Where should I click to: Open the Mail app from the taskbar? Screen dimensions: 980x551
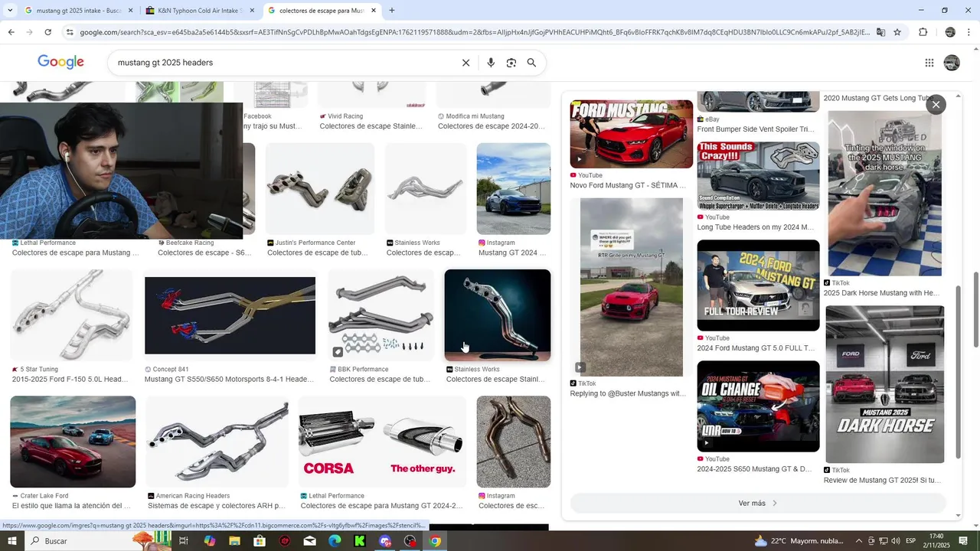(x=309, y=541)
